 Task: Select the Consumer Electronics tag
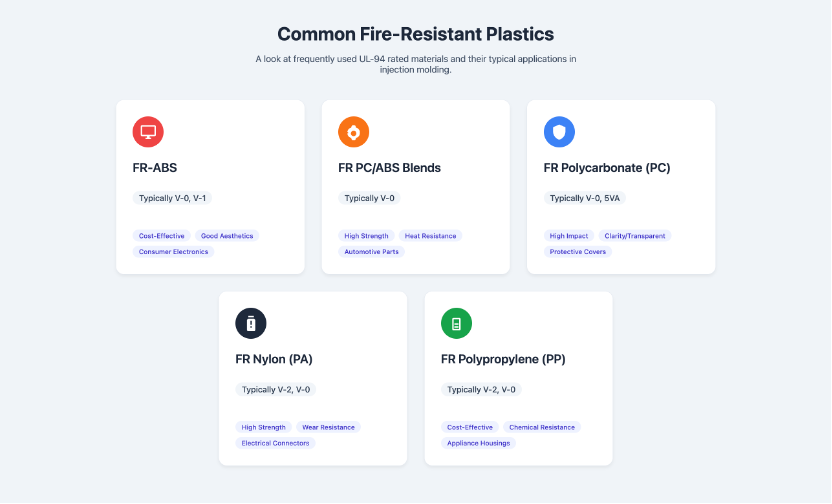click(x=174, y=251)
